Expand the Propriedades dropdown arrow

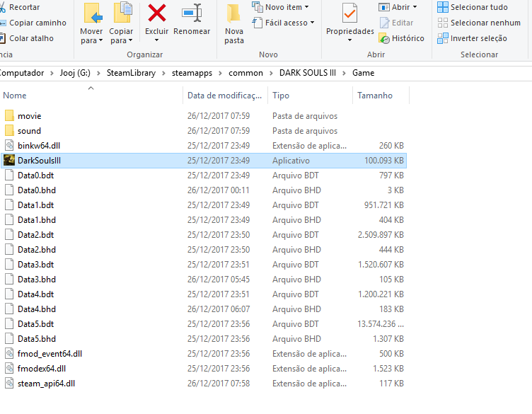coord(349,40)
